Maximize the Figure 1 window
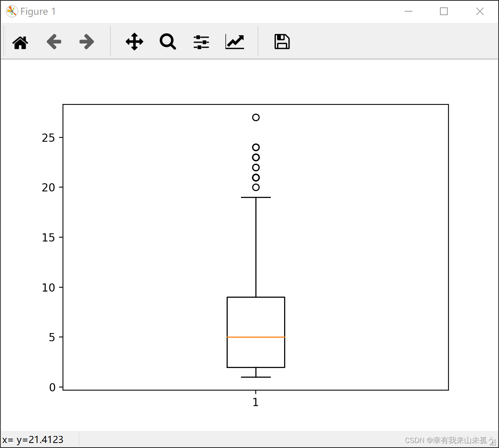The width and height of the screenshot is (499, 448). click(444, 11)
